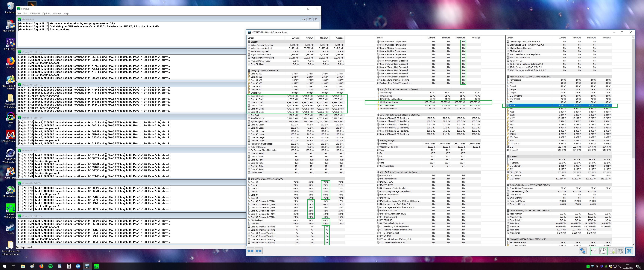Select the Core #0 Clock row
644x270 pixels.
[x=296, y=96]
